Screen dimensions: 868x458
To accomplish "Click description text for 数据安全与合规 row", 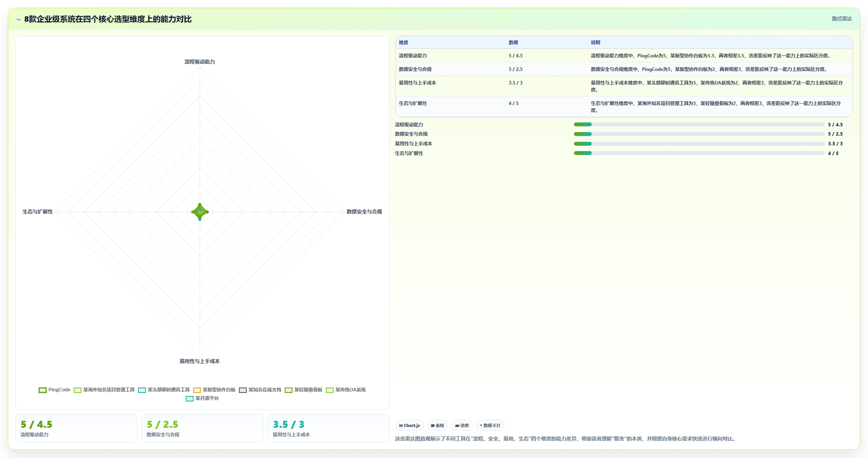I will [709, 69].
